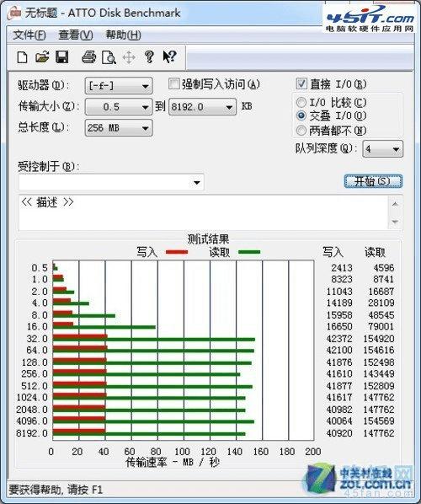Click the 8192.0 row label in chart

point(32,433)
